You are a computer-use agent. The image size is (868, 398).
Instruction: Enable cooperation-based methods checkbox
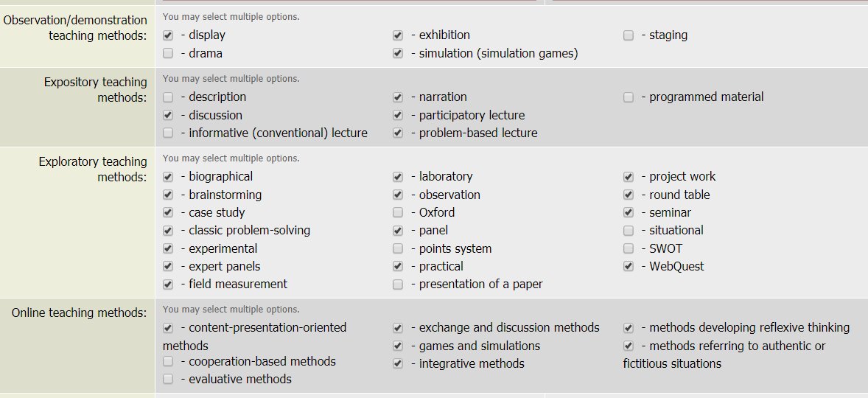pos(168,361)
